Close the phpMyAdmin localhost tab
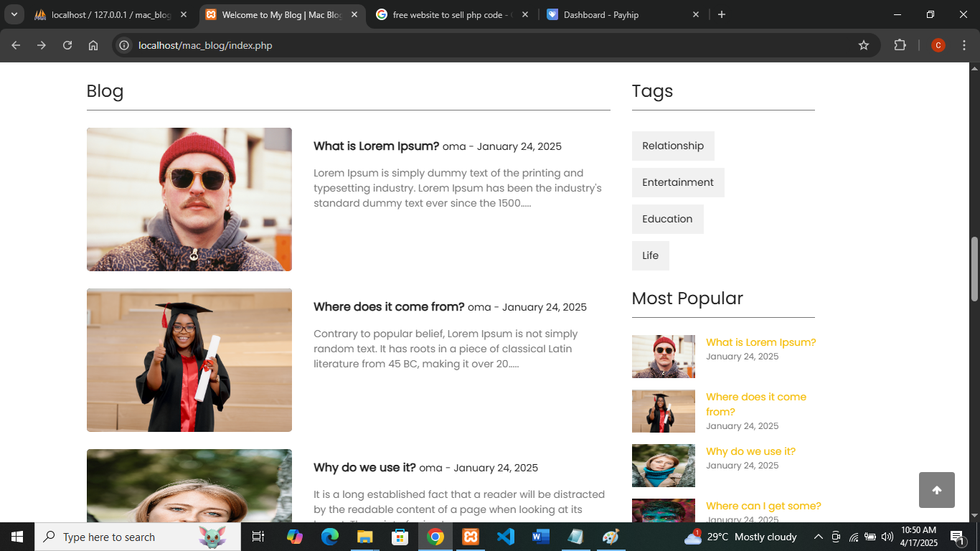The height and width of the screenshot is (551, 980). [184, 14]
